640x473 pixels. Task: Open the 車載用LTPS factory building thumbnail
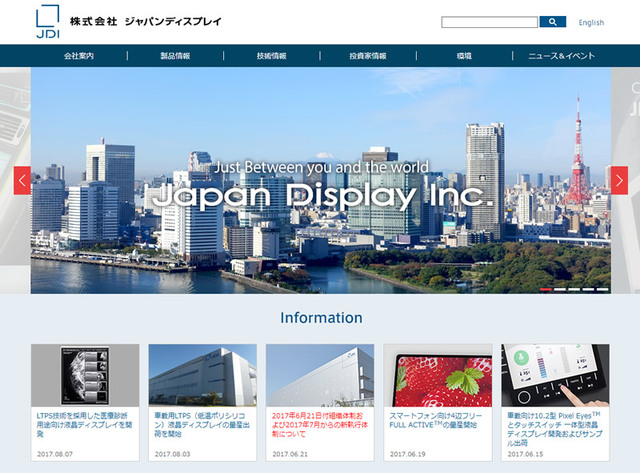pos(203,375)
